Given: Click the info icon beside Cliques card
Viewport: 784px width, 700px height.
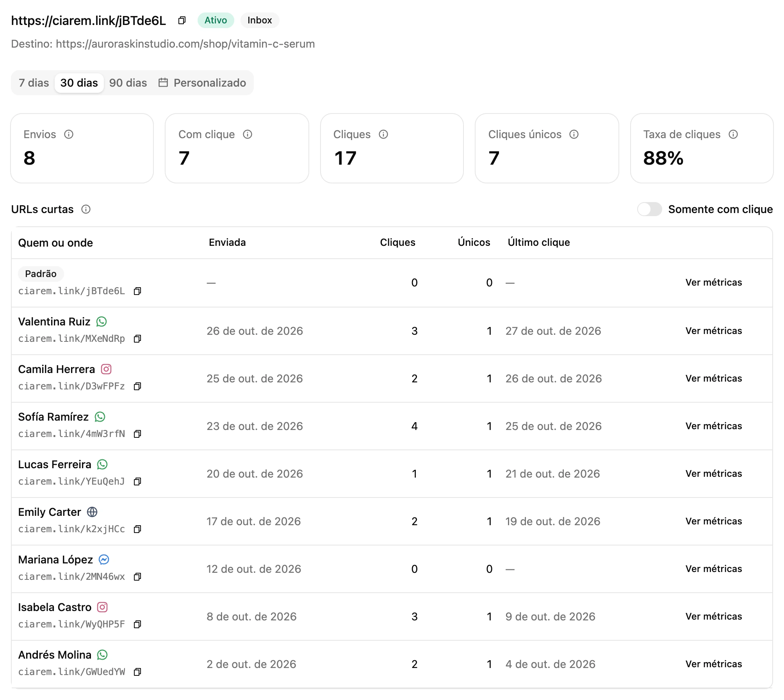Looking at the screenshot, I should (x=383, y=134).
